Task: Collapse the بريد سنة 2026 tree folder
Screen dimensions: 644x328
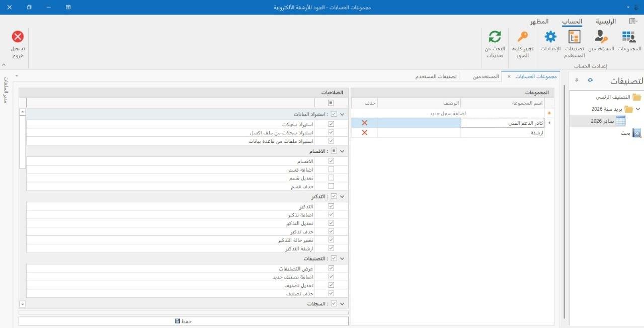Action: coord(638,109)
